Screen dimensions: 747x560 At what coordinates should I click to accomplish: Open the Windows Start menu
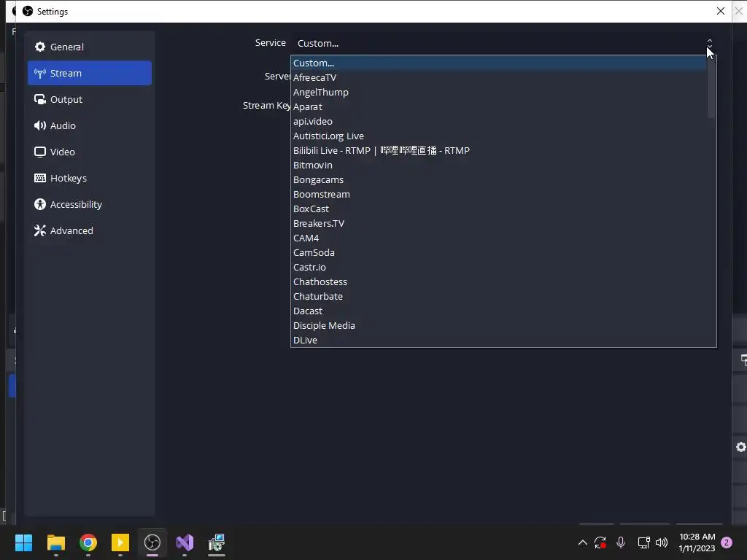click(23, 542)
